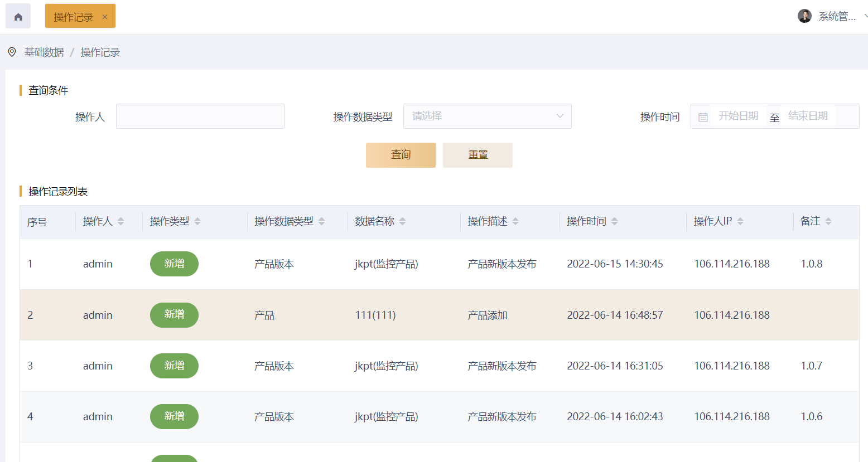Click the 结束日期 date field

click(x=808, y=116)
